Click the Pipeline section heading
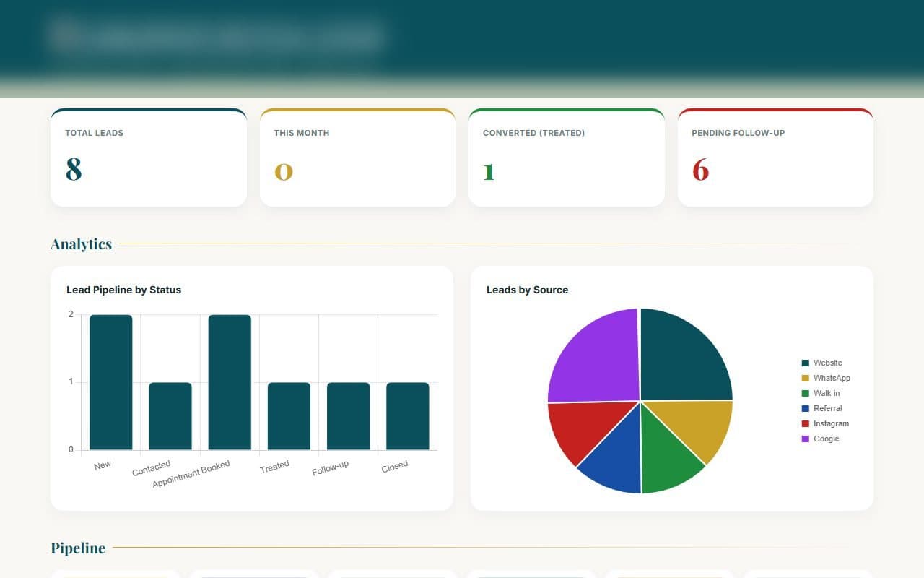Image resolution: width=924 pixels, height=578 pixels. point(78,548)
